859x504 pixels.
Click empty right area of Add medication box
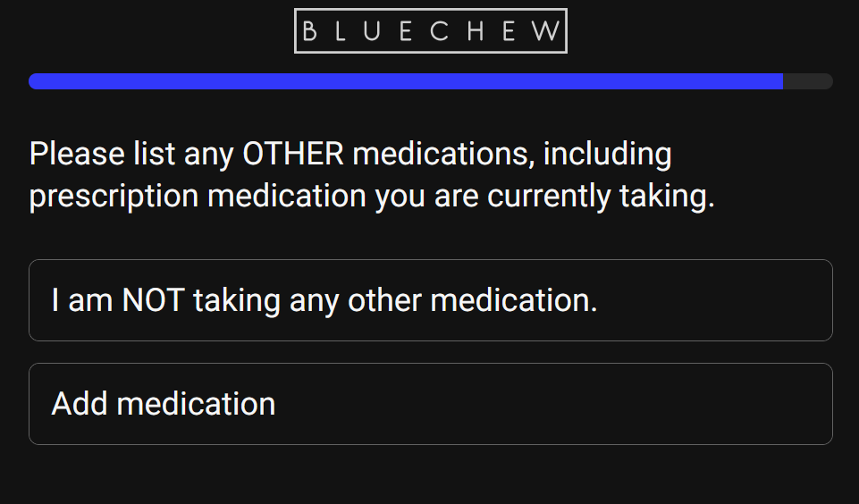602,404
